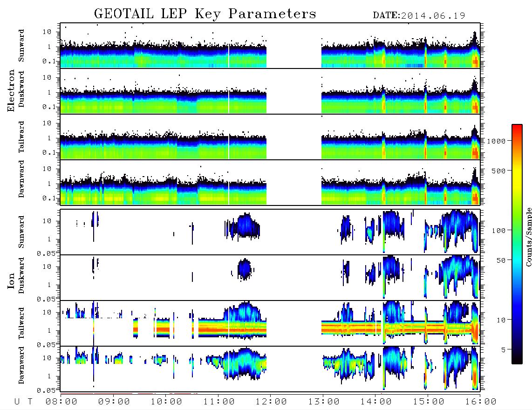Click the Ion Dawnward panel label
The image size is (532, 410).
21,365
